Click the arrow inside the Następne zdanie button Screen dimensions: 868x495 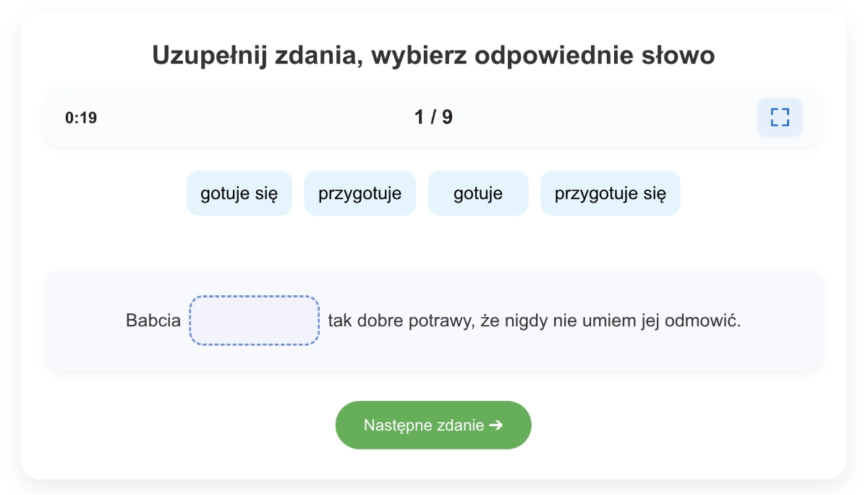(495, 425)
